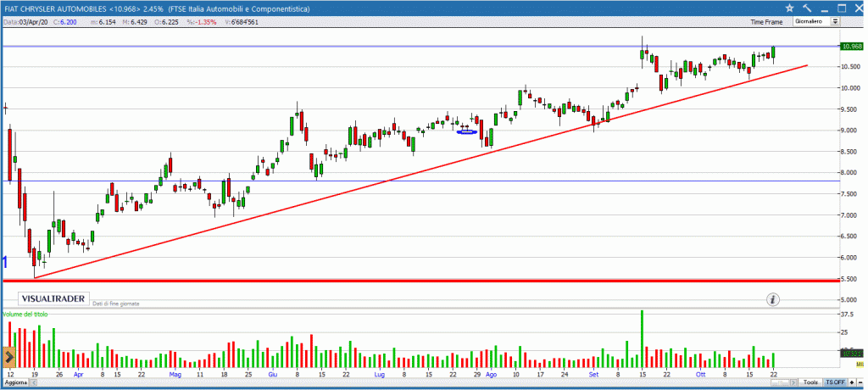Toggle the TS OFF button
The width and height of the screenshot is (868, 390).
click(835, 383)
